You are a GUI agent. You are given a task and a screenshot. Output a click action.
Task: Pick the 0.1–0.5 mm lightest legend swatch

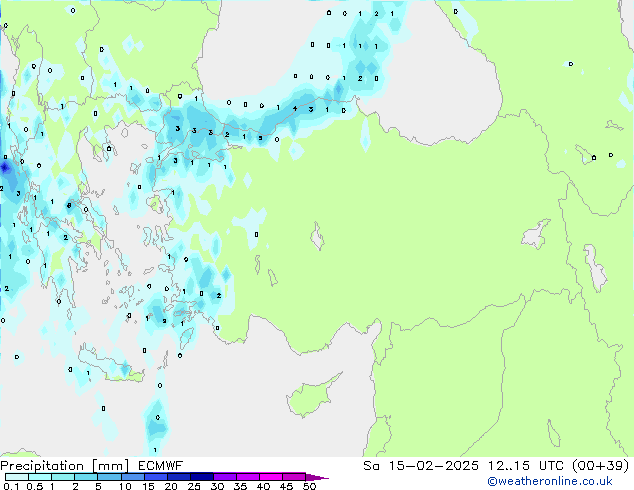tap(17, 477)
